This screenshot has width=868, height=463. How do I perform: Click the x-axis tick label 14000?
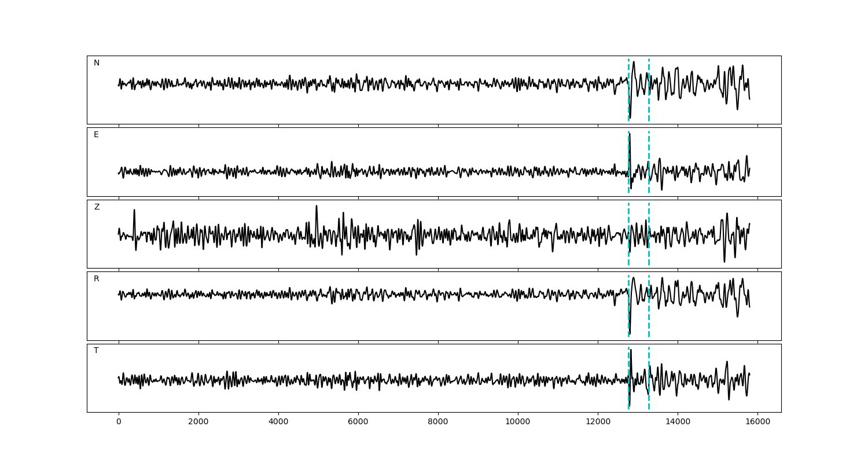[x=678, y=422]
